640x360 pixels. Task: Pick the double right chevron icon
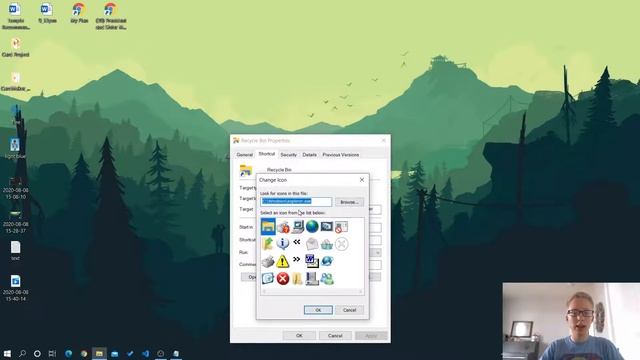[297, 259]
